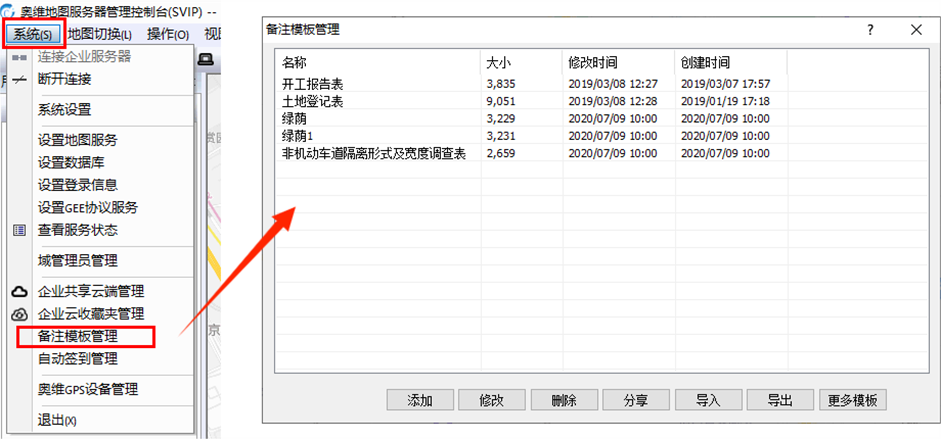Click the 查看服务状态 list icon

(x=19, y=230)
